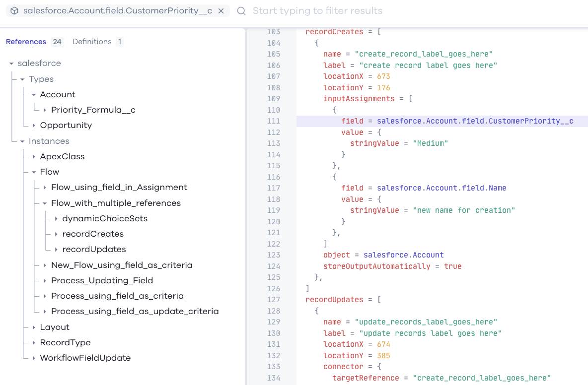The image size is (588, 385).
Task: Expand the Opportunity node
Action: pyautogui.click(x=34, y=126)
